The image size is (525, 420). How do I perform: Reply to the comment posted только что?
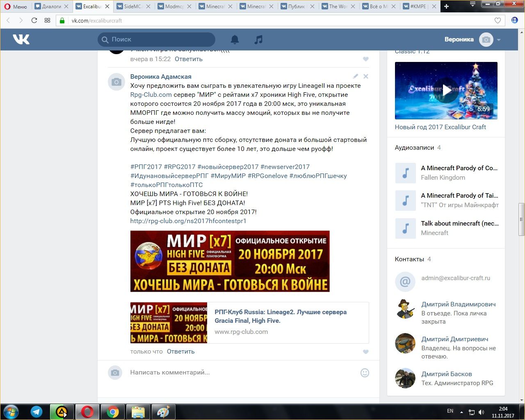tap(180, 352)
